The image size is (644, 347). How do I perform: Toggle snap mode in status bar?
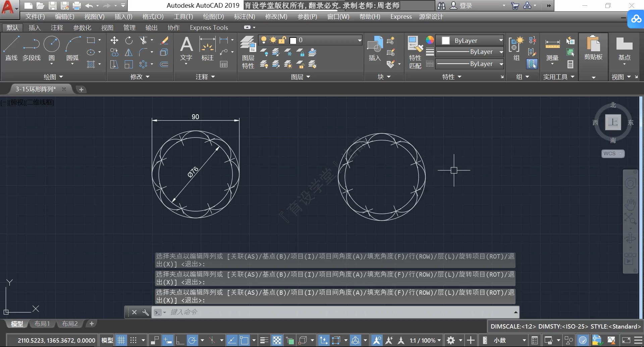pos(133,340)
